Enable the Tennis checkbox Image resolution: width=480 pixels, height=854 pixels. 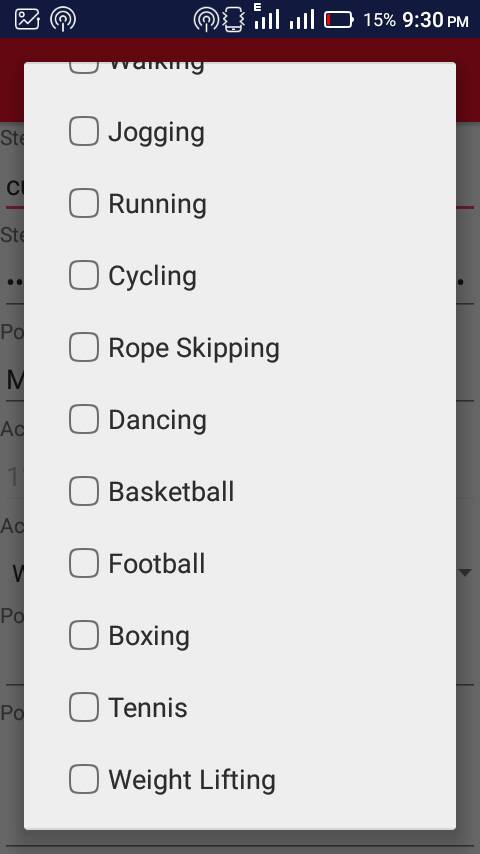click(84, 707)
